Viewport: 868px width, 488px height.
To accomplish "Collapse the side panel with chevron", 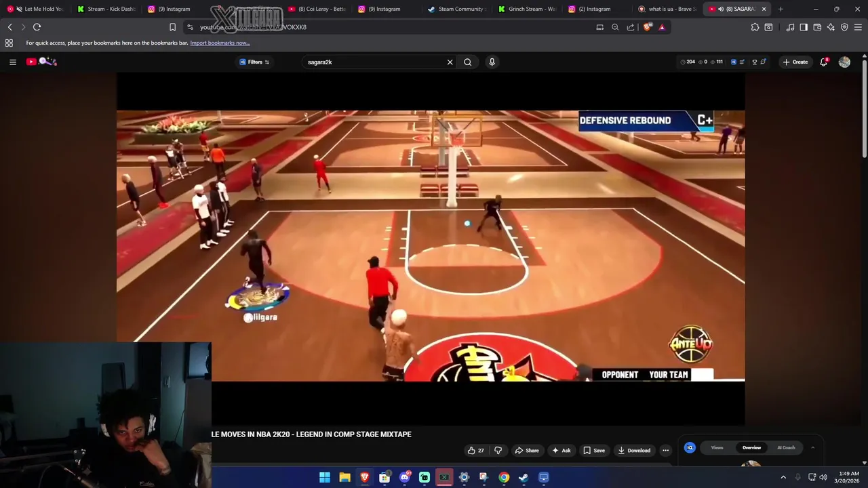I will point(812,447).
